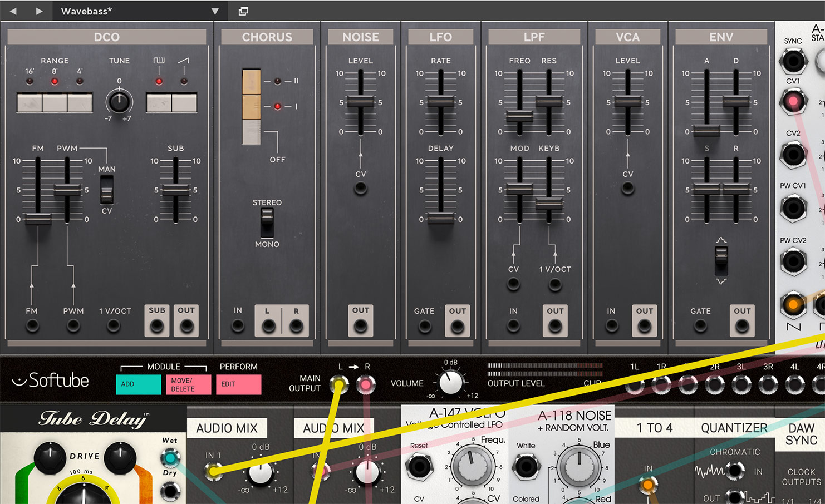This screenshot has height=504, width=825.
Task: Click the LPF 1 V/OCT input jack
Action: [555, 284]
